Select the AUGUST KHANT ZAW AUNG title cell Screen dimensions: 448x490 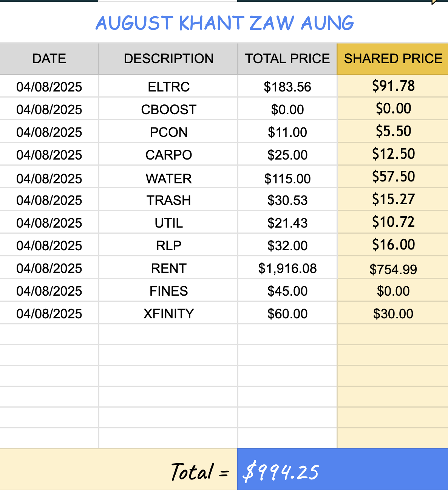[x=224, y=23]
